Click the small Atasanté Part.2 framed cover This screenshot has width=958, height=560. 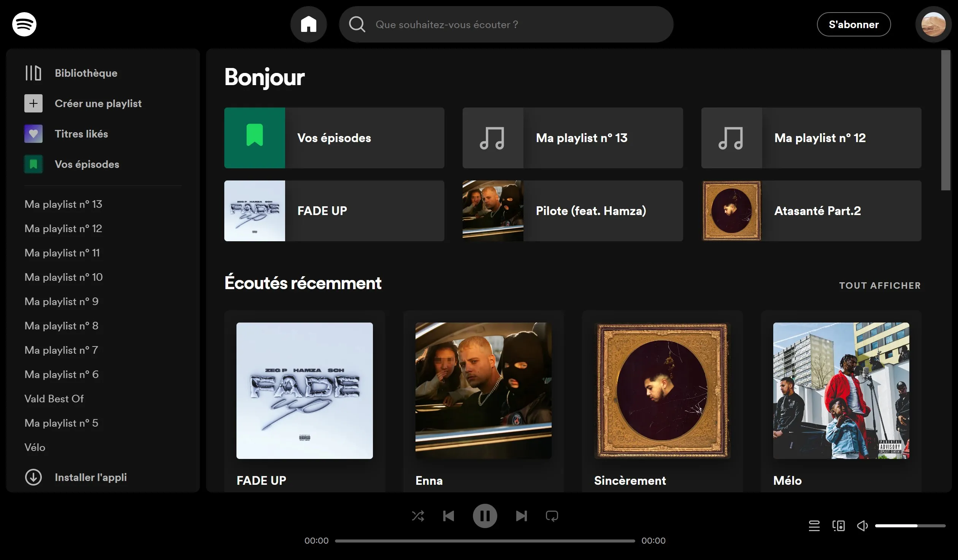pos(732,211)
